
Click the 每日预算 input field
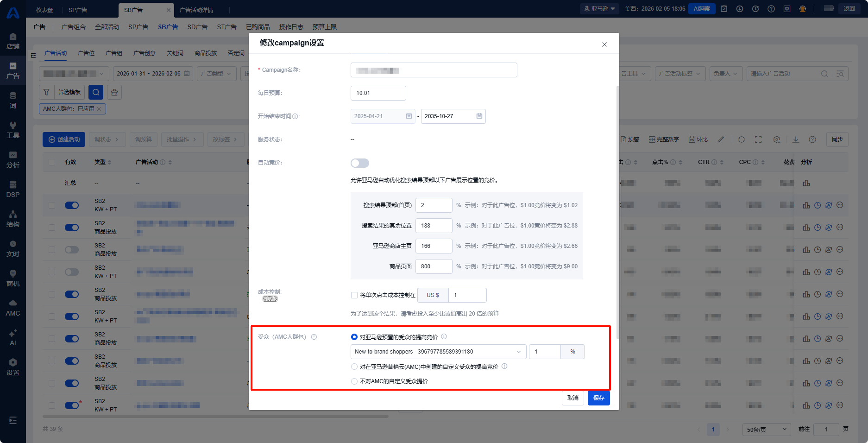378,93
